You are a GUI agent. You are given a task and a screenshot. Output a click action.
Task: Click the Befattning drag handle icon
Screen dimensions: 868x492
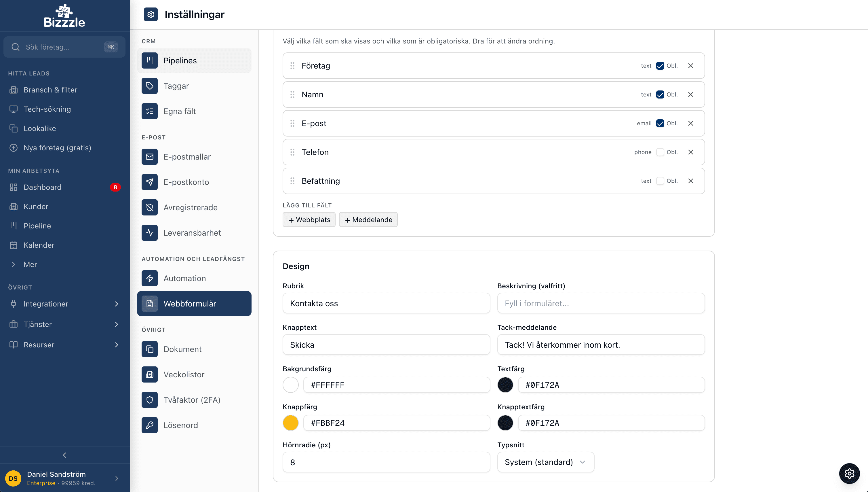pyautogui.click(x=292, y=181)
